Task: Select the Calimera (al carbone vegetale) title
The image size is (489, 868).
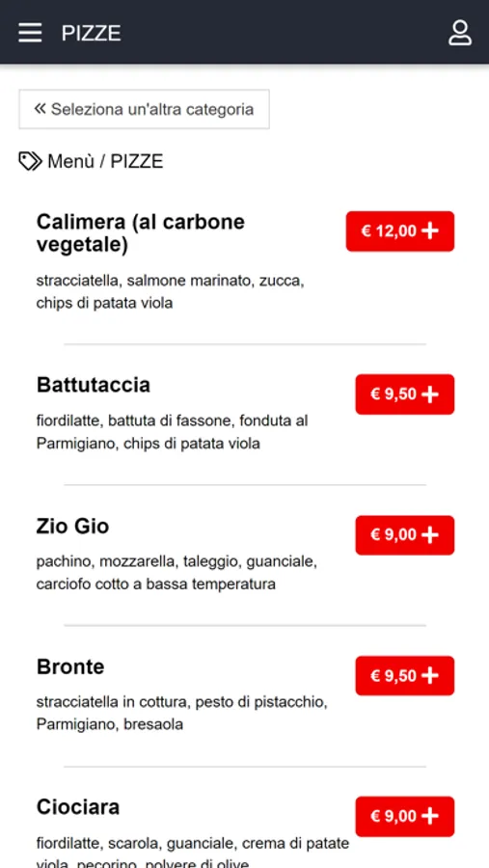Action: tap(141, 233)
